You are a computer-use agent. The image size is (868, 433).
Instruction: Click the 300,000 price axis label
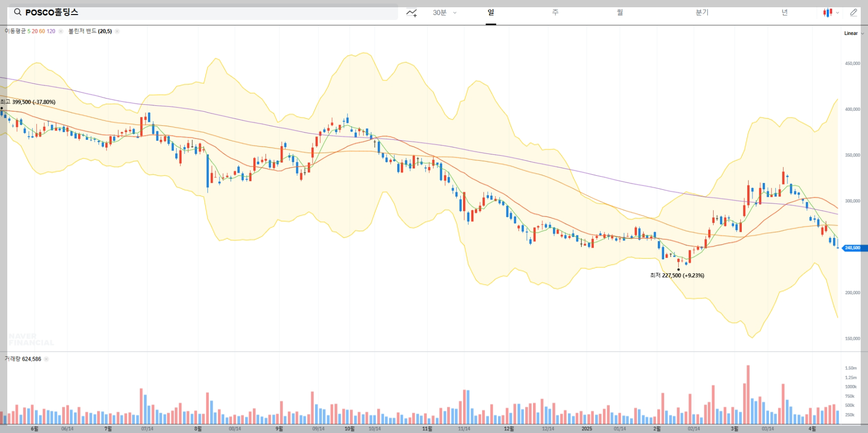tap(852, 201)
